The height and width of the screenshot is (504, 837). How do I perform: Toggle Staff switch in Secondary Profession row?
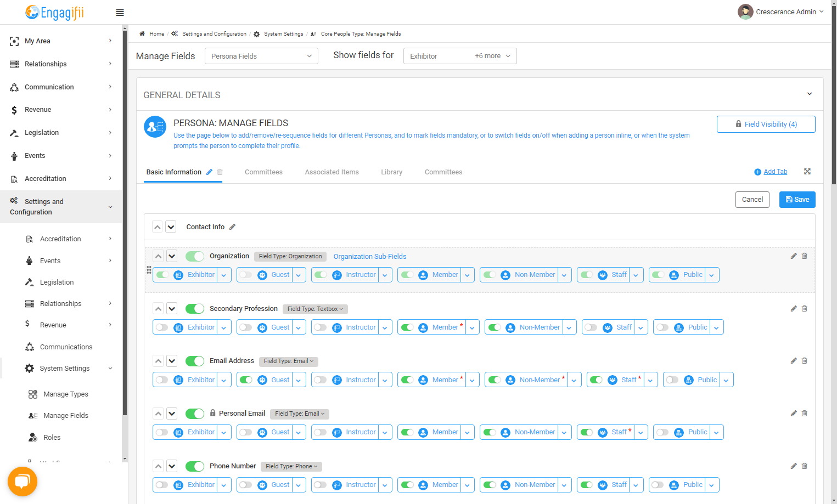591,327
